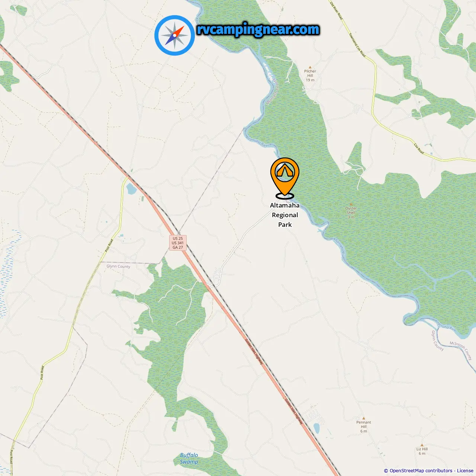
Task: Click the Pennant Hill peak marker
Action: tap(363, 418)
